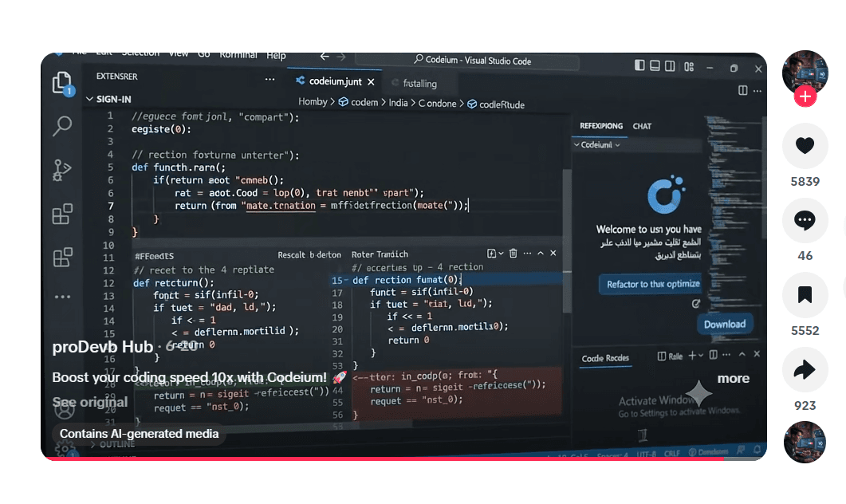Toggle panel layout icon in title bar
The image size is (846, 504).
point(655,66)
